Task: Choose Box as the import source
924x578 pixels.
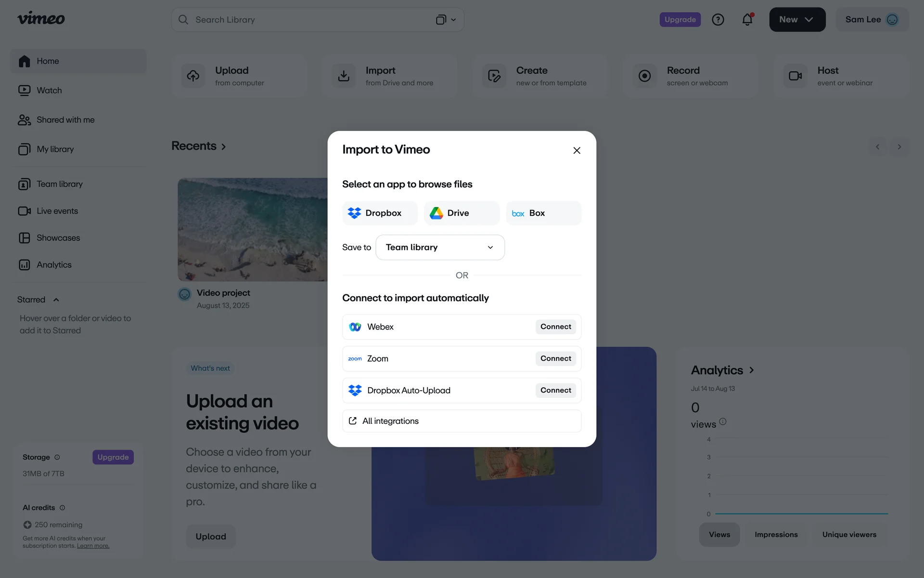Action: click(x=543, y=213)
